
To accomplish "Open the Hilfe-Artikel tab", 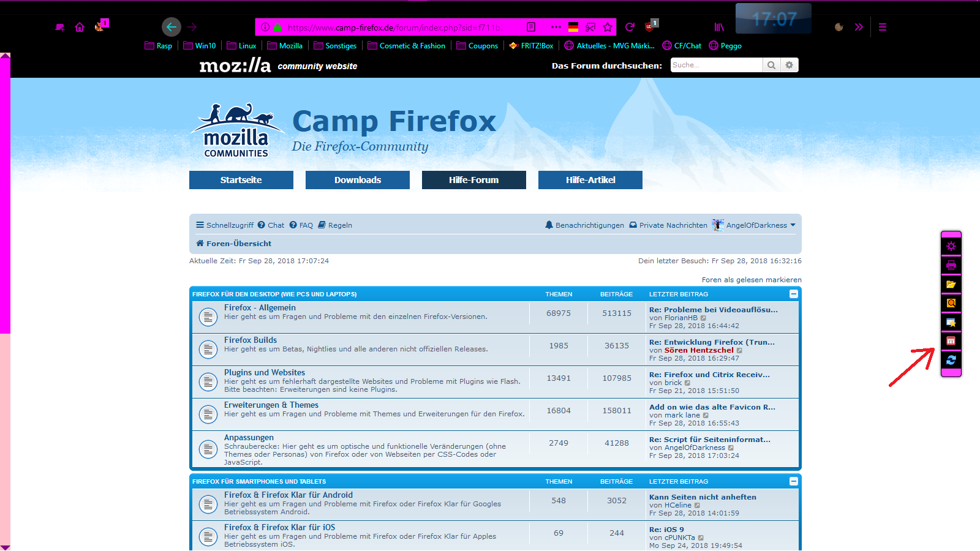I will coord(590,180).
